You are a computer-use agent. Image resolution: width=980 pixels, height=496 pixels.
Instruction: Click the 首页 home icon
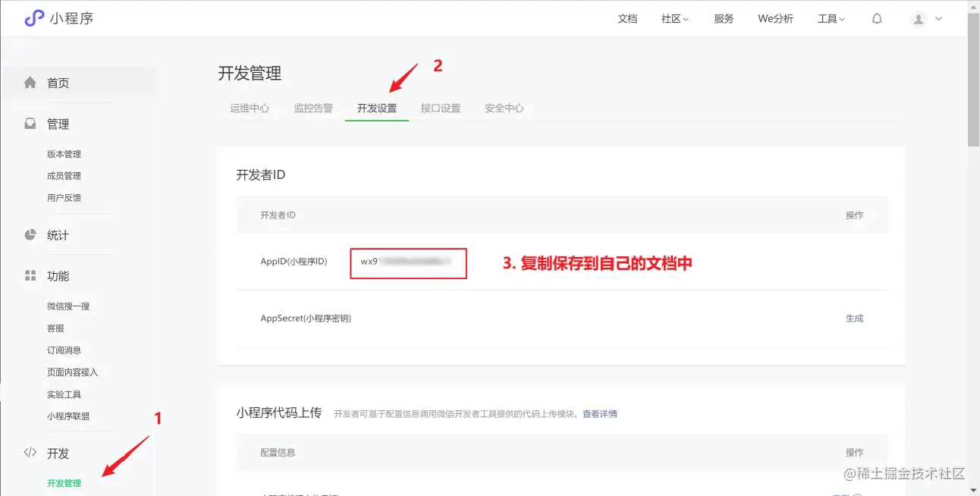(30, 83)
